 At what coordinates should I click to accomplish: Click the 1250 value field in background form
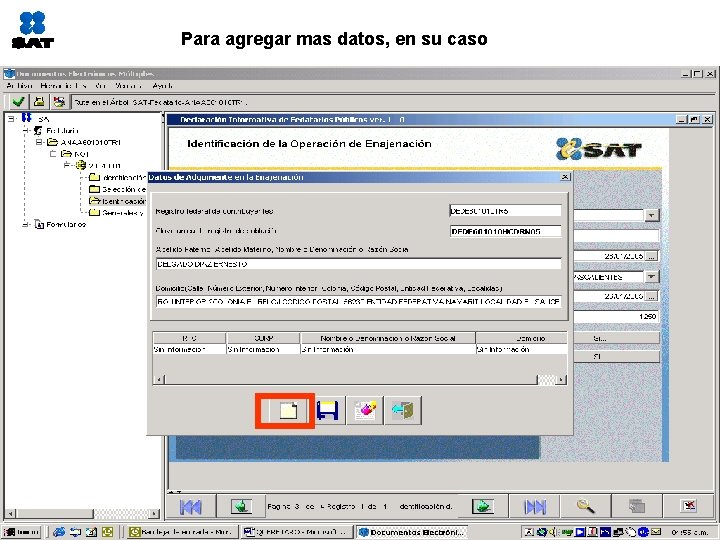tap(616, 316)
